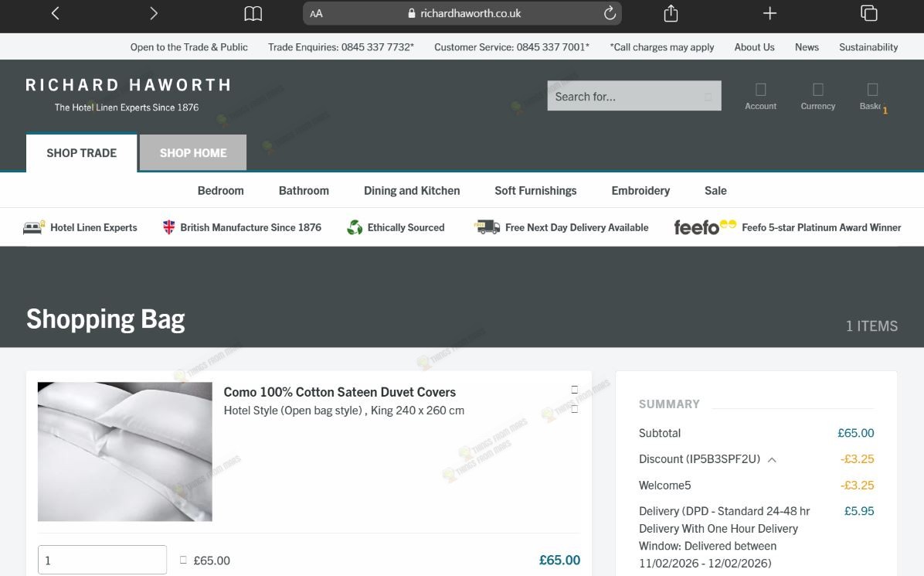924x576 pixels.
Task: Open the Embroidery menu
Action: point(640,190)
